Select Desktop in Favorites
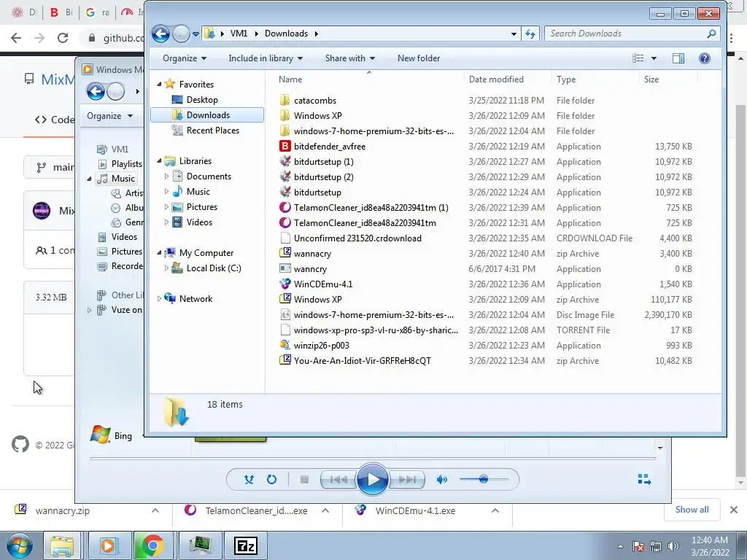The image size is (747, 560). [202, 99]
